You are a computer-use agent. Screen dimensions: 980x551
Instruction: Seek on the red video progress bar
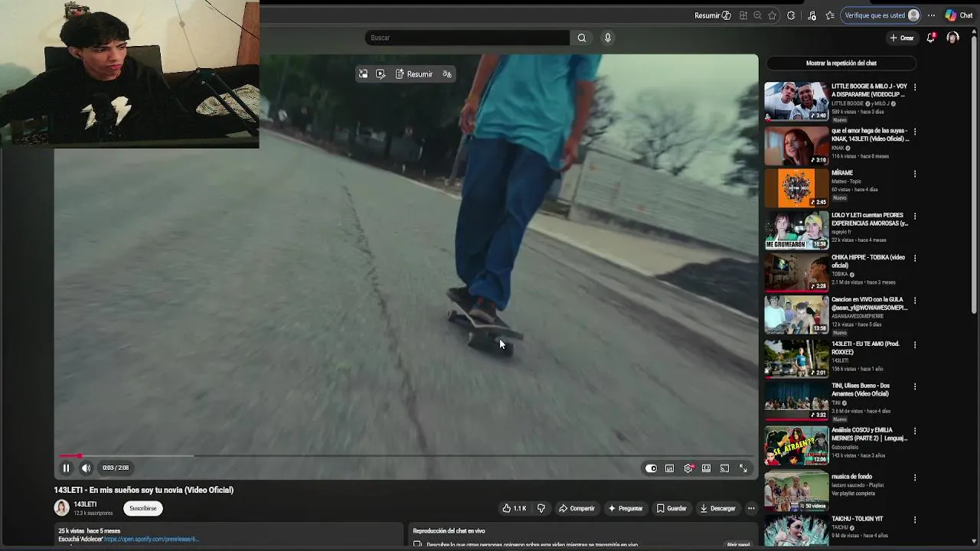click(x=406, y=456)
